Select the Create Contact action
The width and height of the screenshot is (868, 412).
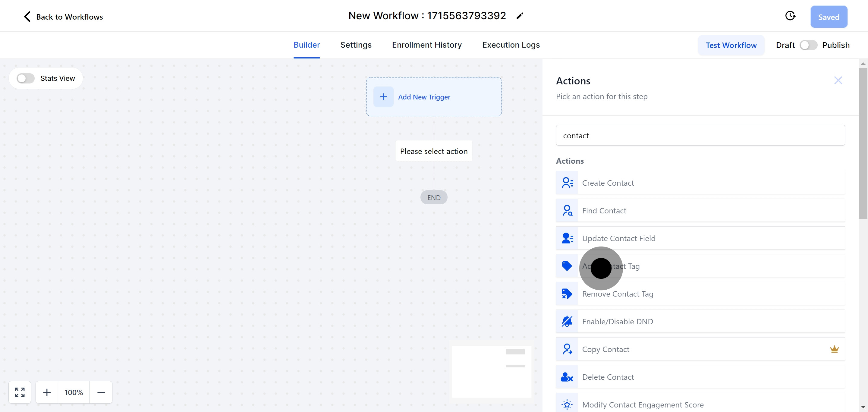pos(700,183)
